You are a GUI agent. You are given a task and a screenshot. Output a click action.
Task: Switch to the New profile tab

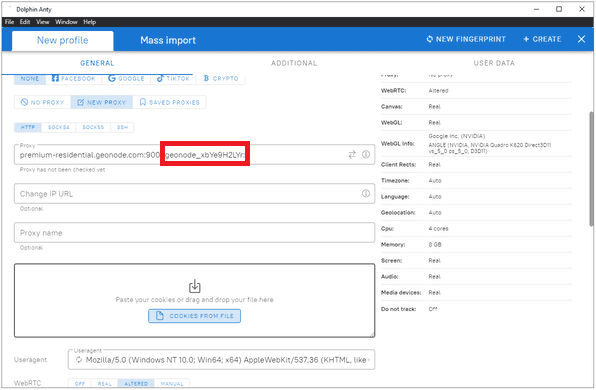coord(63,41)
